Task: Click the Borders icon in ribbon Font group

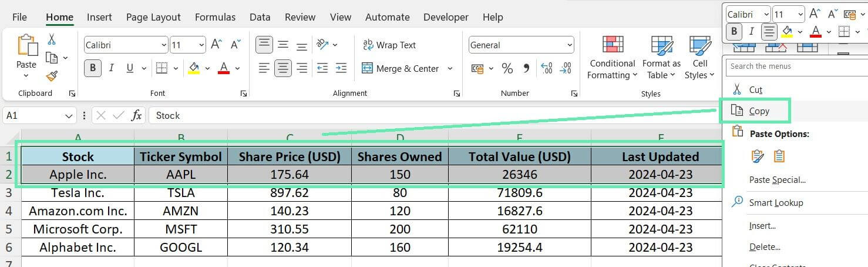Action: pos(162,68)
